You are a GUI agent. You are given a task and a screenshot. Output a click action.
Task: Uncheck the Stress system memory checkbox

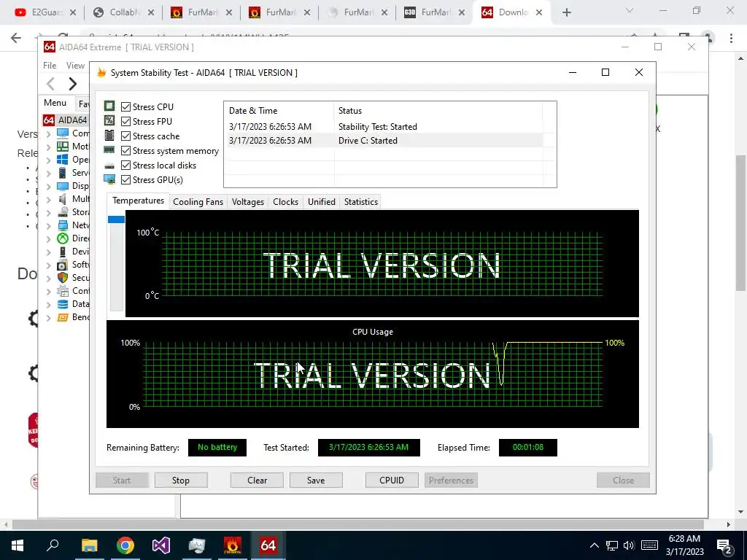point(125,150)
